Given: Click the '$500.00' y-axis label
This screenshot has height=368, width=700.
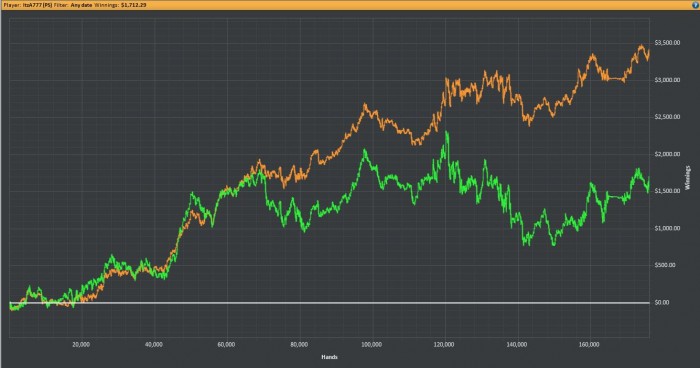Looking at the screenshot, I should [x=665, y=265].
